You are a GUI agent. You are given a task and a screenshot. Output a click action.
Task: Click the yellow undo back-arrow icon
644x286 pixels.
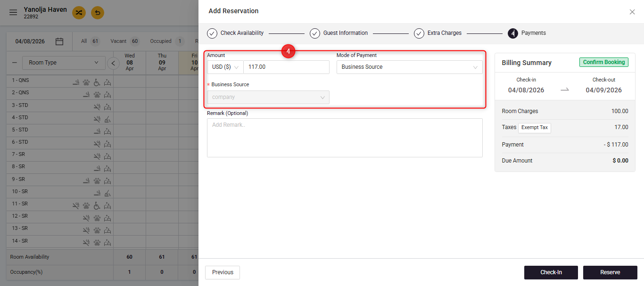coord(98,13)
